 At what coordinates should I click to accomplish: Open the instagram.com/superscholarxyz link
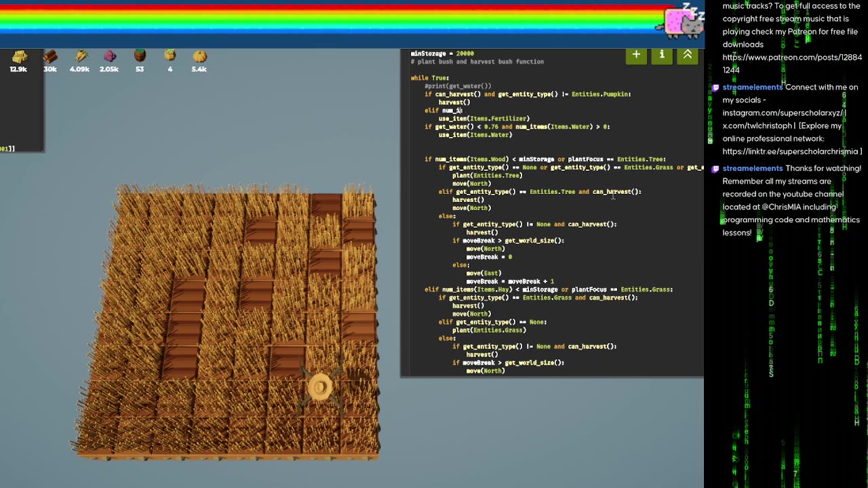(x=781, y=113)
